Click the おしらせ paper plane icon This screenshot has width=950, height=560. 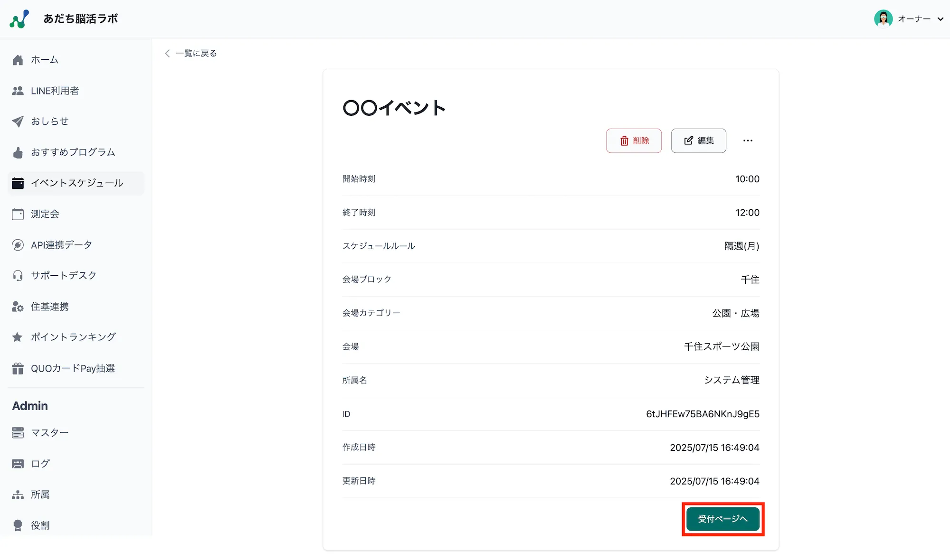click(x=18, y=121)
